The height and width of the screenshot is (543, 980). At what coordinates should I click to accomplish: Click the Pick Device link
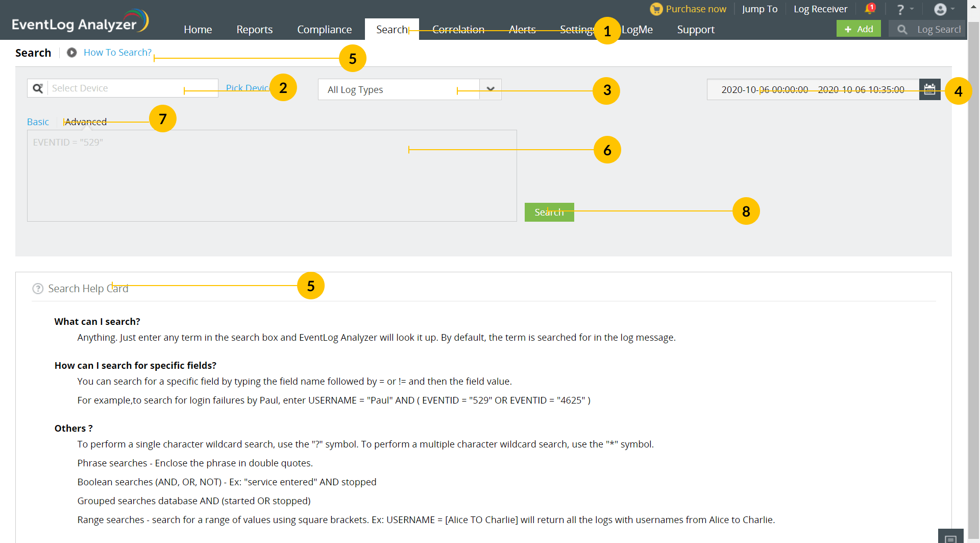248,88
